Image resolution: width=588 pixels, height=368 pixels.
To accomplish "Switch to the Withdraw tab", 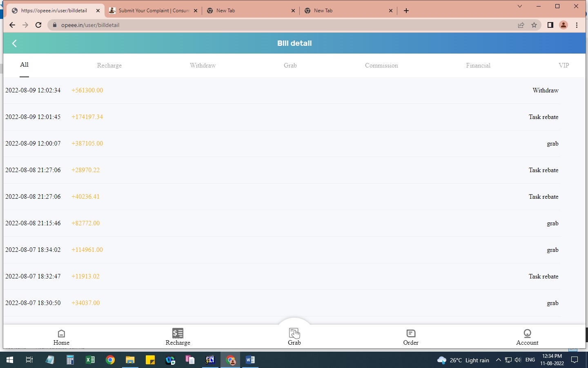I will pos(203,65).
